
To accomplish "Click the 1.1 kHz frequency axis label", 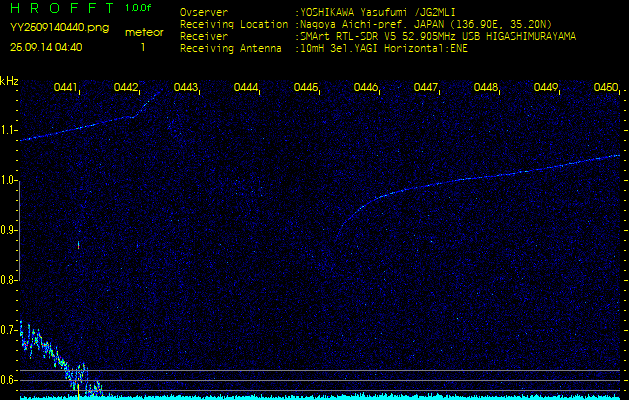I will point(9,130).
